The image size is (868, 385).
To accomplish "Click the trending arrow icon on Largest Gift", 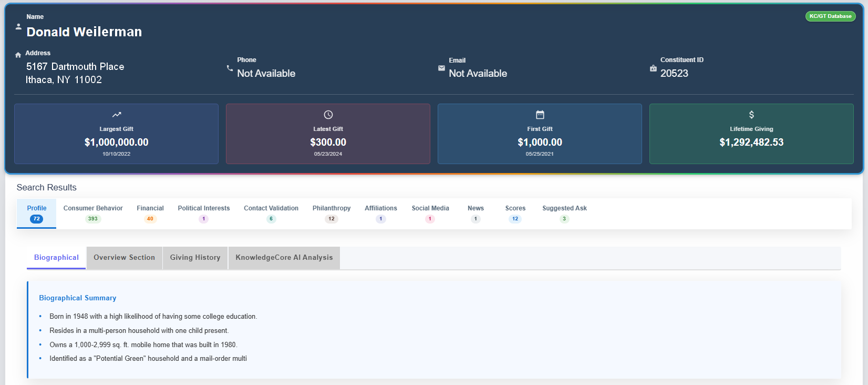I will click(117, 115).
